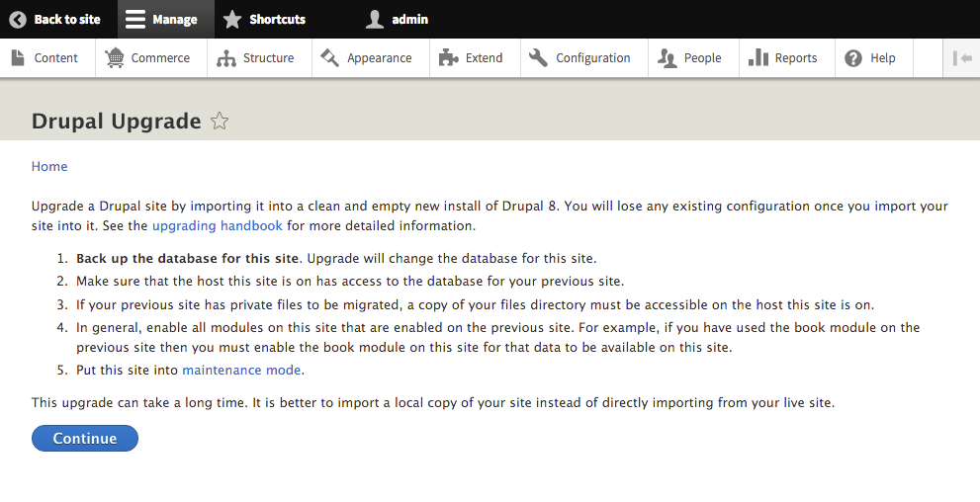The width and height of the screenshot is (980, 502).
Task: Toggle toolbar orientation arrow at far right
Action: [962, 58]
